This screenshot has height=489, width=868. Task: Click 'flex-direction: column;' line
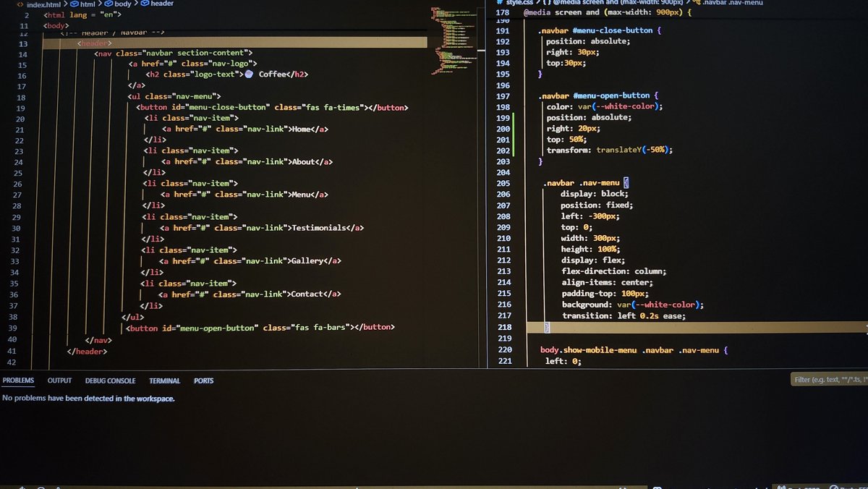point(614,271)
